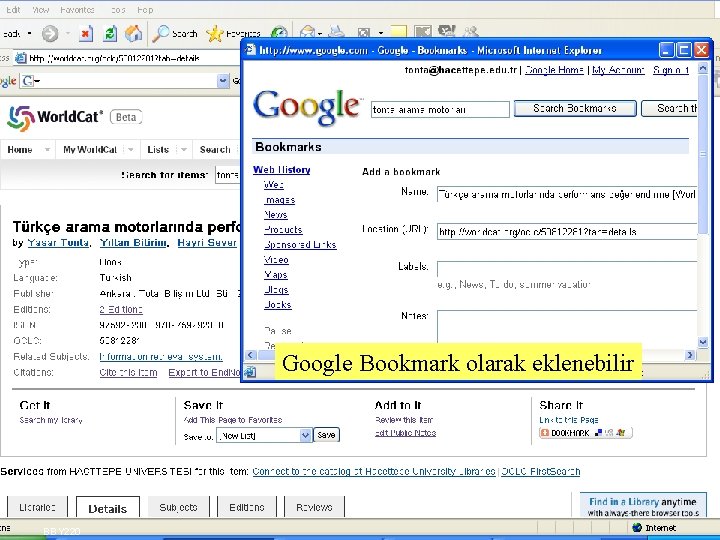The image size is (720, 540).
Task: Click the Search magnifier in IE toolbar
Action: [174, 34]
